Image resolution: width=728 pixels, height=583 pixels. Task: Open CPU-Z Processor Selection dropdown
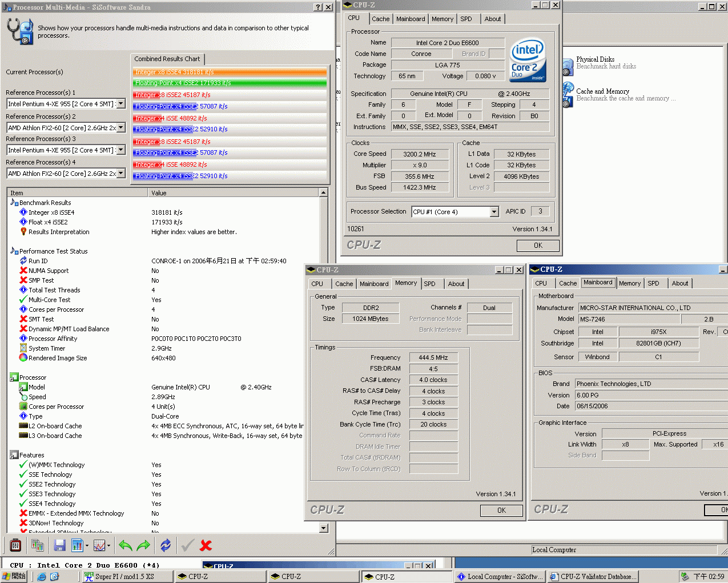(494, 212)
